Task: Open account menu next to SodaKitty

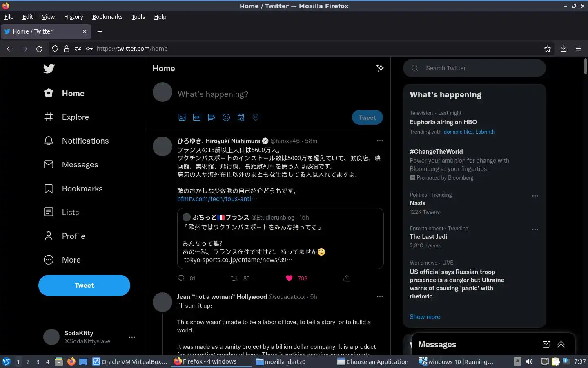Action: 132,337
